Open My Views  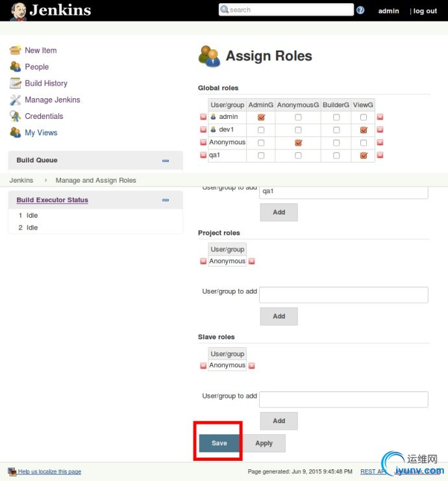pyautogui.click(x=41, y=133)
